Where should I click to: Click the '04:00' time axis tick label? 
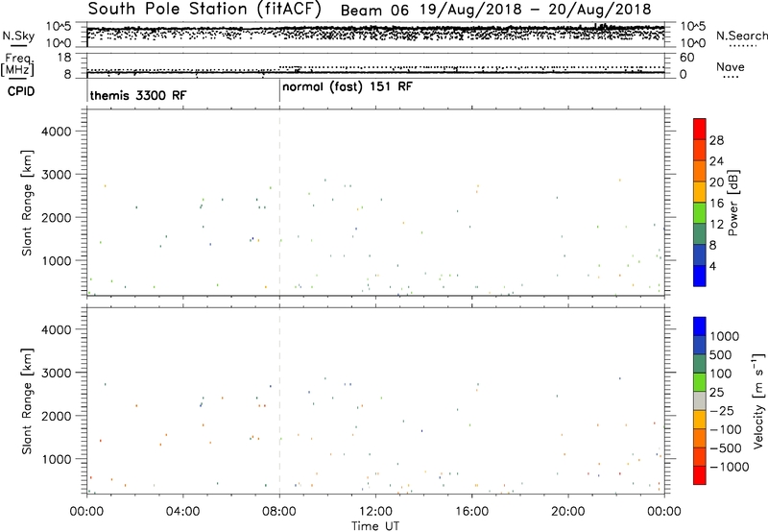[x=183, y=512]
